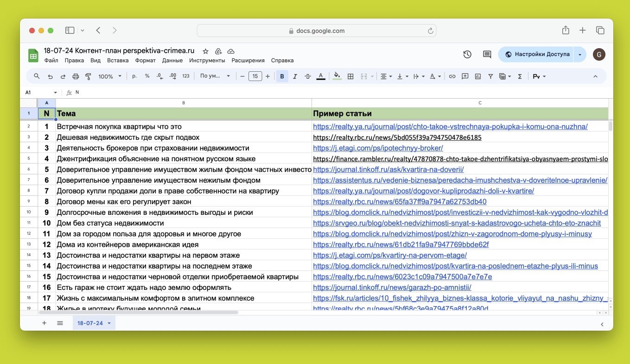This screenshot has width=630, height=364.
Task: Click the print icon in toolbar
Action: coord(76,76)
